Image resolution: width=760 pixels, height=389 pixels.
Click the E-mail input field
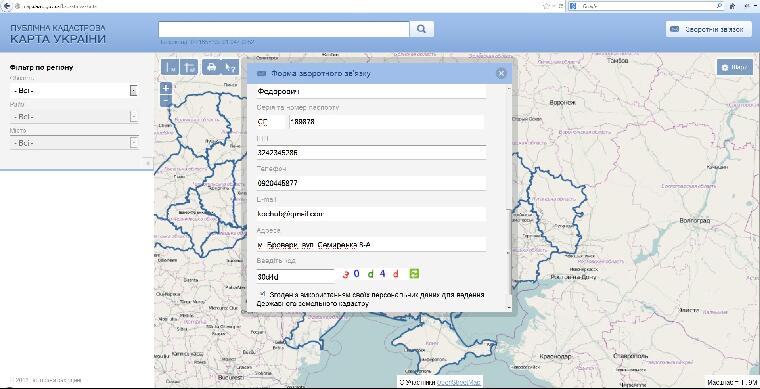(x=371, y=214)
